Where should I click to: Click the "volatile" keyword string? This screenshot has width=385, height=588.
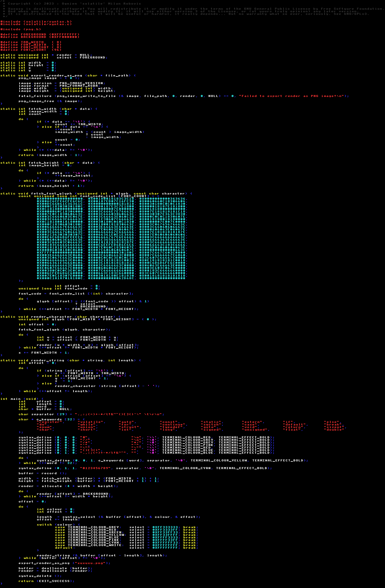[x=91, y=422]
